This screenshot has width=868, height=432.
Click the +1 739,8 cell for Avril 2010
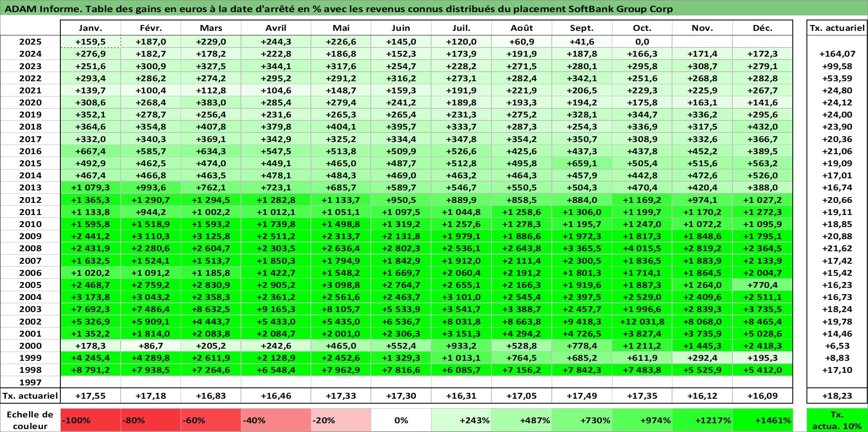276,224
